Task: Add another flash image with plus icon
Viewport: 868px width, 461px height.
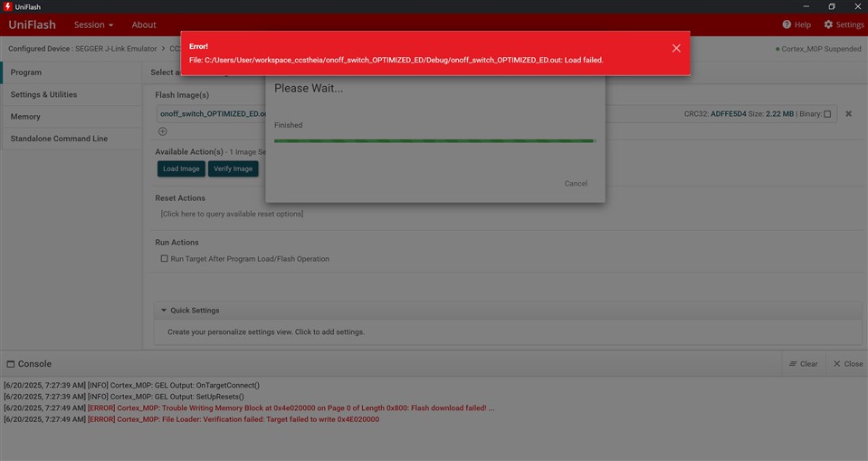Action: pyautogui.click(x=163, y=131)
